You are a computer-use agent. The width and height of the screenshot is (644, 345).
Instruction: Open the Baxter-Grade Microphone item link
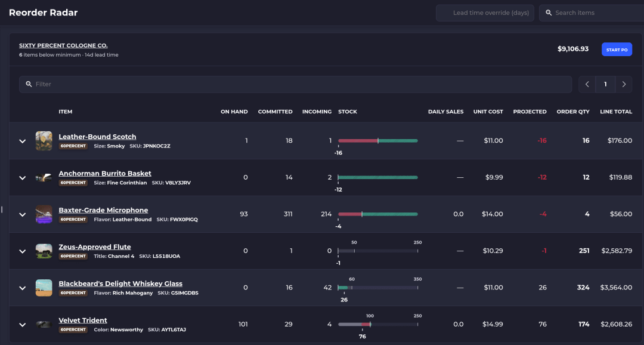point(103,210)
